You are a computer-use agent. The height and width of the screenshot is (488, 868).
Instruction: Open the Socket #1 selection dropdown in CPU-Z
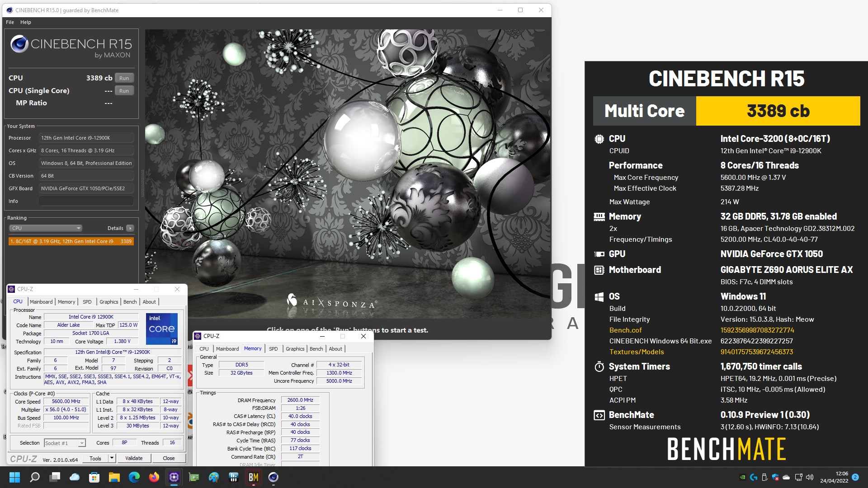click(x=65, y=443)
